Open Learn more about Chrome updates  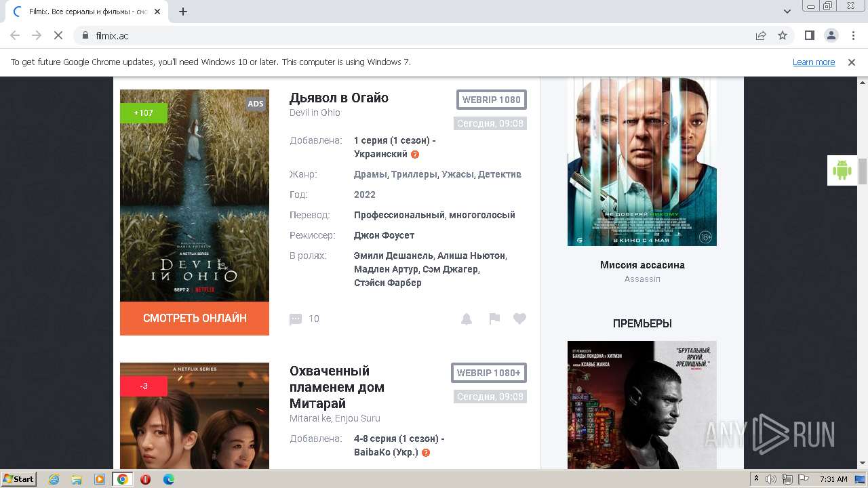tap(814, 62)
